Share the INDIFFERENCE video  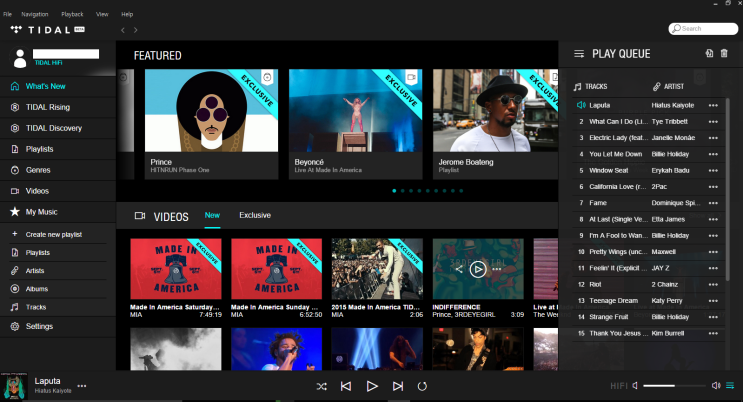(459, 269)
